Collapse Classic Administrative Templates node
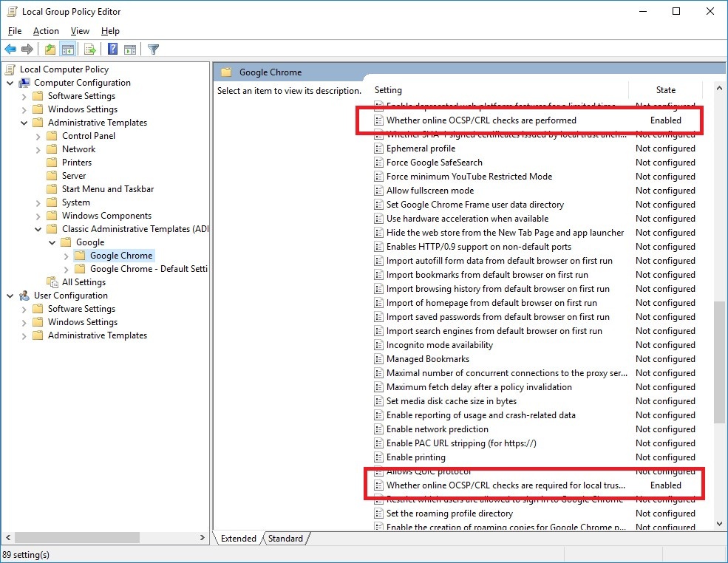This screenshot has width=728, height=563. pos(38,229)
